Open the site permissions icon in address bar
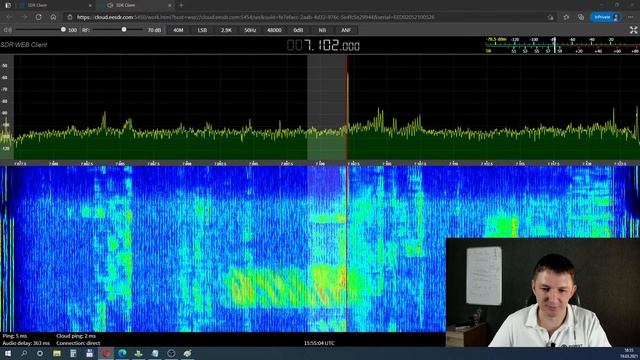The image size is (640, 360). point(551,17)
